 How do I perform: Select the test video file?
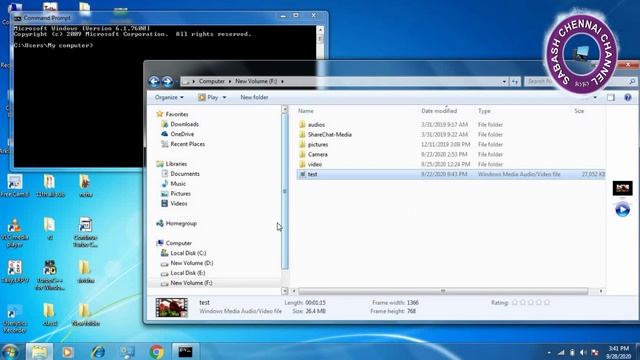(451, 174)
